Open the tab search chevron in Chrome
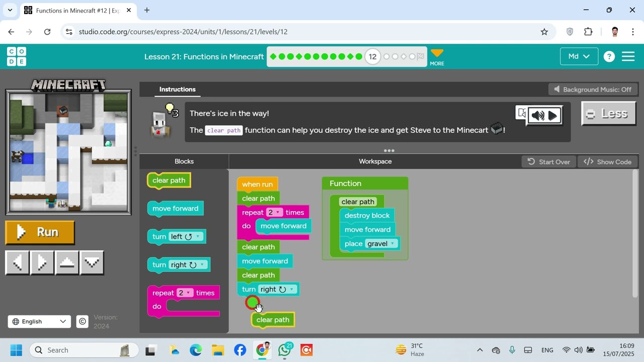 [10, 10]
